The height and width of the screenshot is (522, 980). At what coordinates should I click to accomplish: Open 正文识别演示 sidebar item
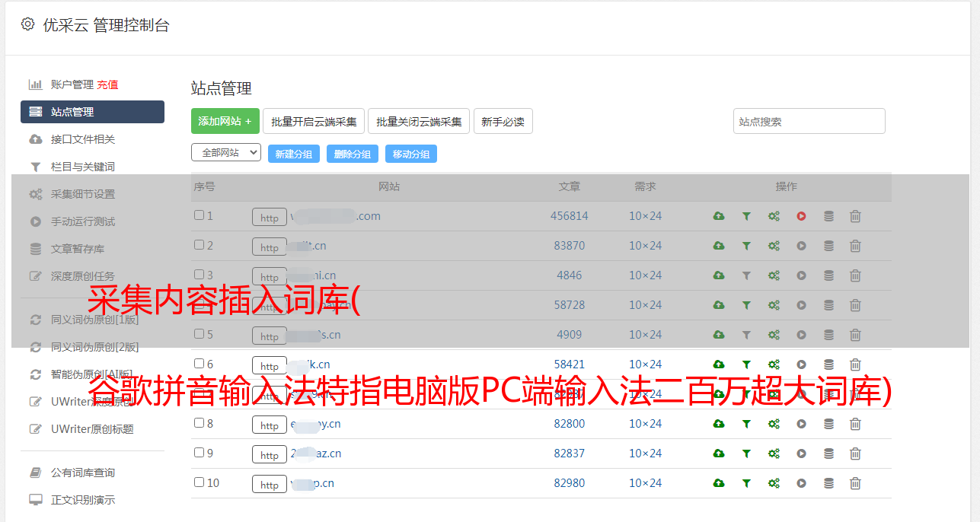(83, 501)
